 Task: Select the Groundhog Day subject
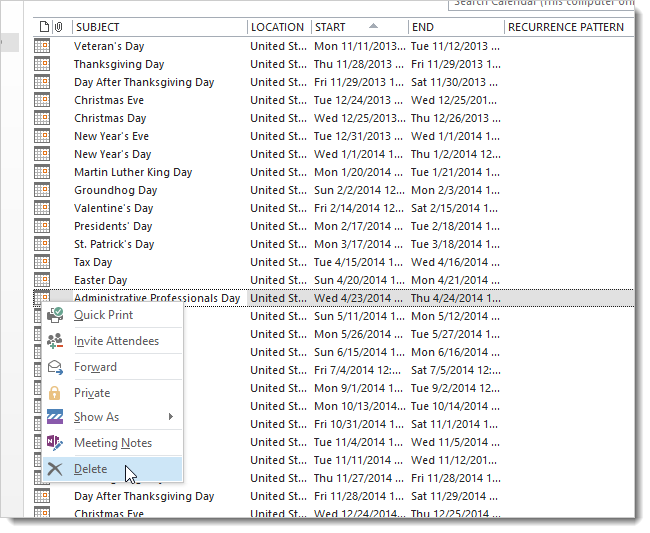pos(116,190)
